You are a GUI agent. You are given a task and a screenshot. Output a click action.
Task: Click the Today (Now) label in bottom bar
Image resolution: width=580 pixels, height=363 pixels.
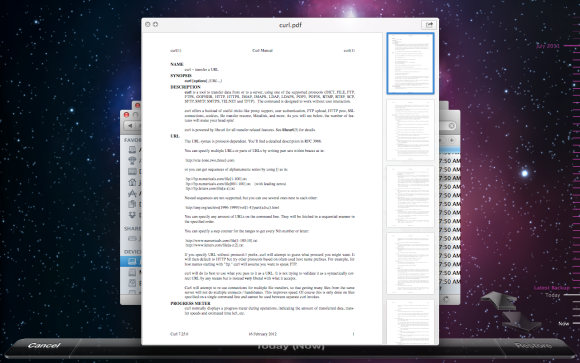tap(290, 347)
